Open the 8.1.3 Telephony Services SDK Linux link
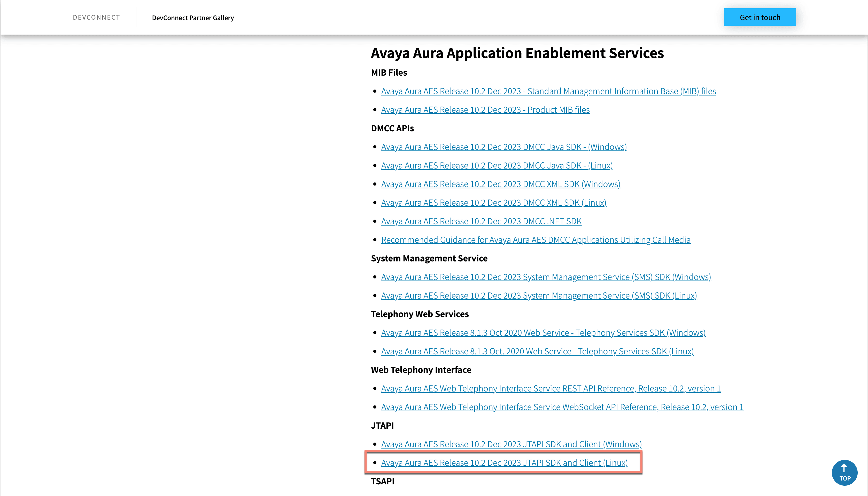Image resolution: width=868 pixels, height=496 pixels. (x=537, y=351)
